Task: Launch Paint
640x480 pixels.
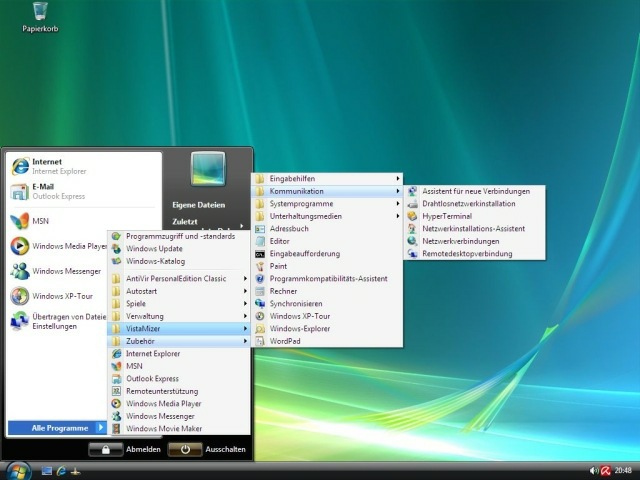Action: coord(327,266)
